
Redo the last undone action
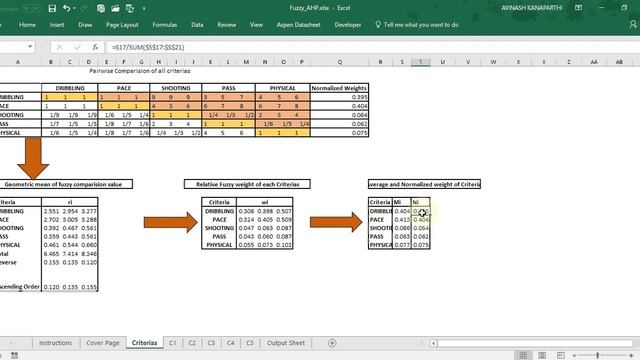pos(84,8)
